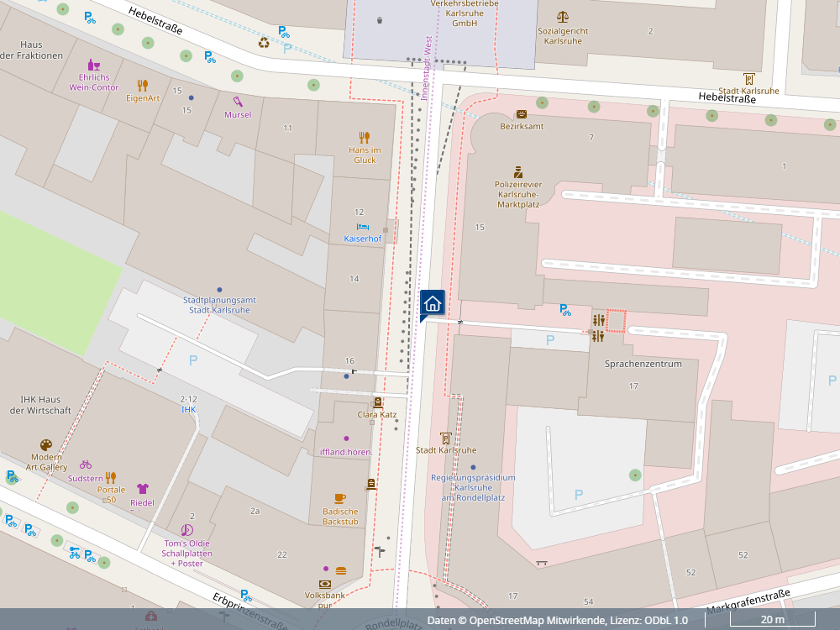The image size is (840, 630).
Task: Click the blue home marker icon
Action: 432,304
